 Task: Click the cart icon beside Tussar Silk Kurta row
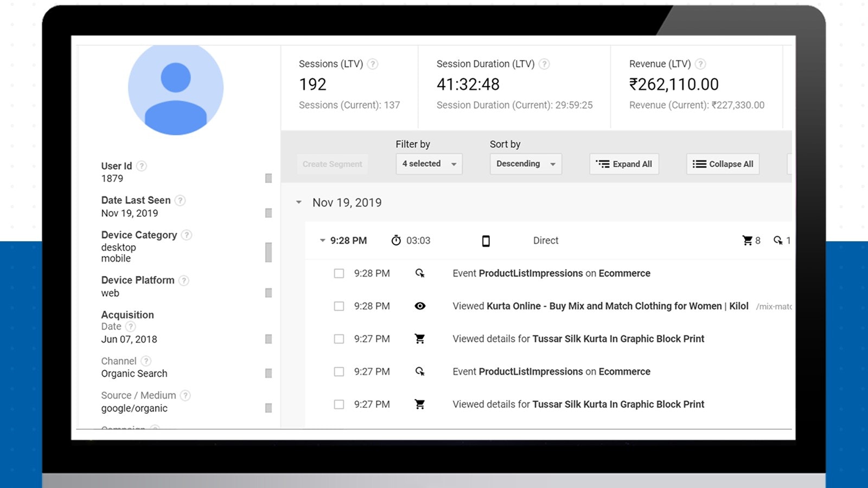click(420, 338)
